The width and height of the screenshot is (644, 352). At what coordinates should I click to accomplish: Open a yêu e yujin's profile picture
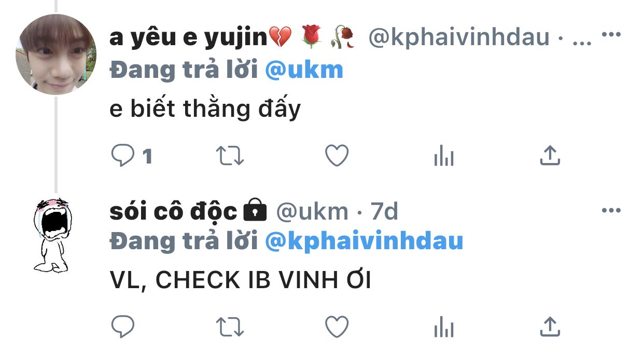pyautogui.click(x=56, y=54)
